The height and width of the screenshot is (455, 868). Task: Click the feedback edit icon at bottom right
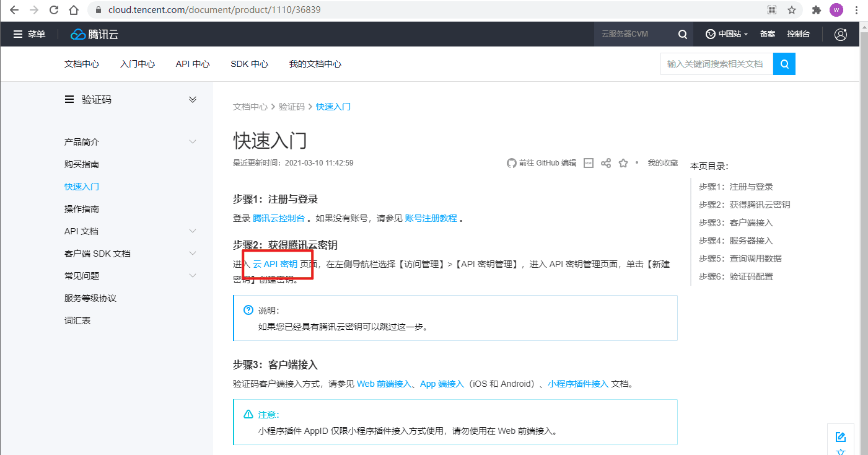click(x=841, y=437)
